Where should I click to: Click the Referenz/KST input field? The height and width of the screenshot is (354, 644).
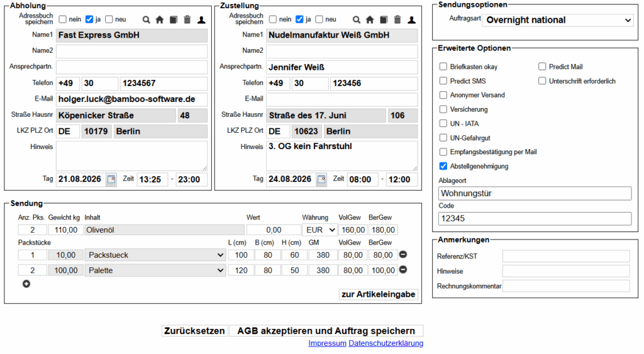click(566, 257)
